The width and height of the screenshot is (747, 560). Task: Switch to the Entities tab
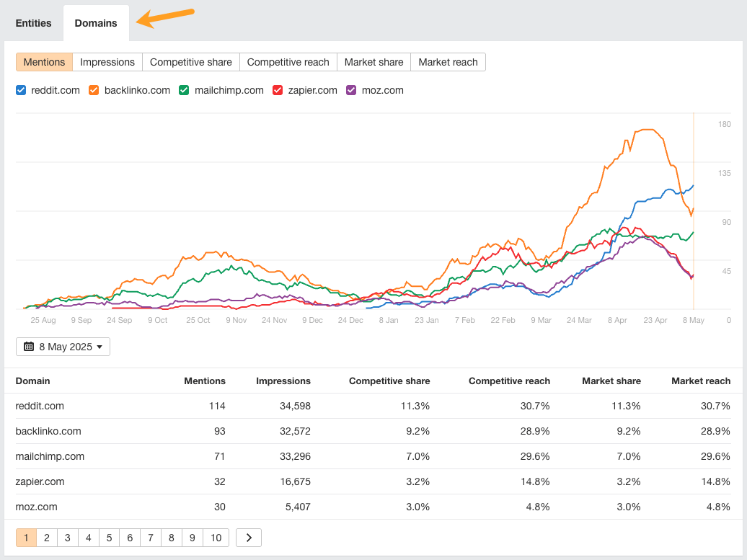click(x=33, y=23)
